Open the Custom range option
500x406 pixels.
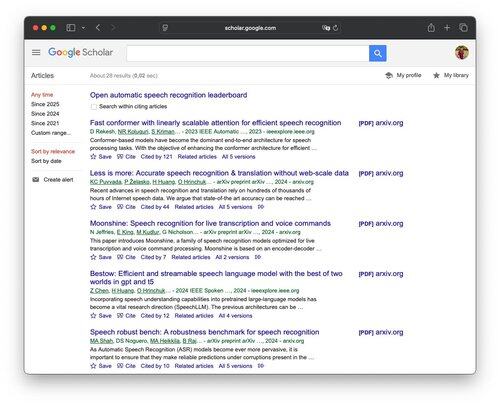pos(51,133)
